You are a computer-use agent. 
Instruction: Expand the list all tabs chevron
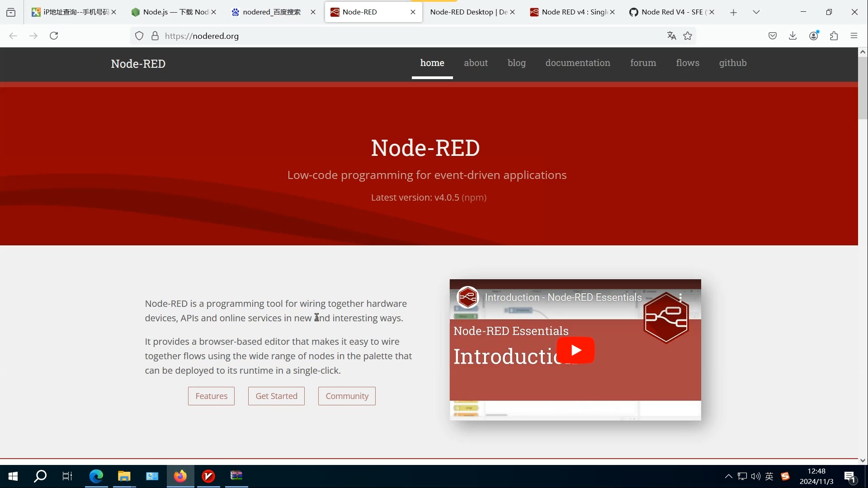[756, 12]
